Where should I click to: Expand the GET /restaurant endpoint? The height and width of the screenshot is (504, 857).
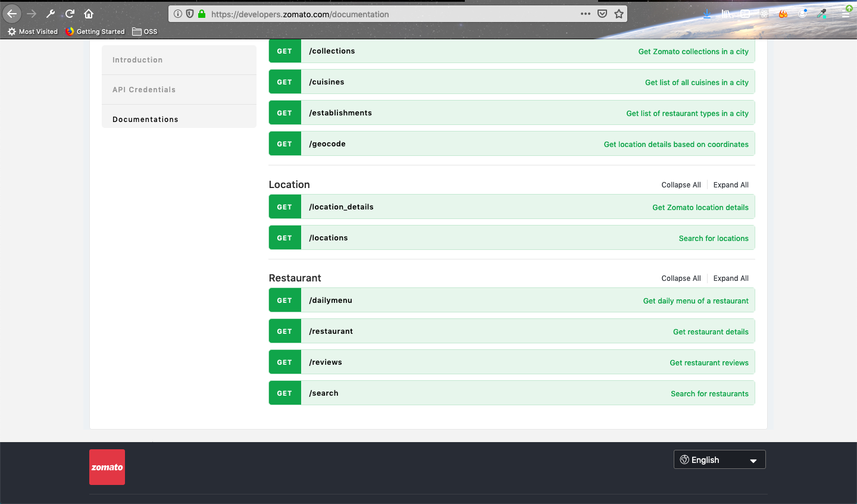coord(512,331)
